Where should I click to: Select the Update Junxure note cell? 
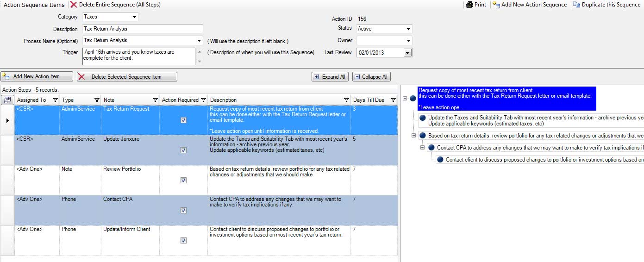tap(131, 150)
